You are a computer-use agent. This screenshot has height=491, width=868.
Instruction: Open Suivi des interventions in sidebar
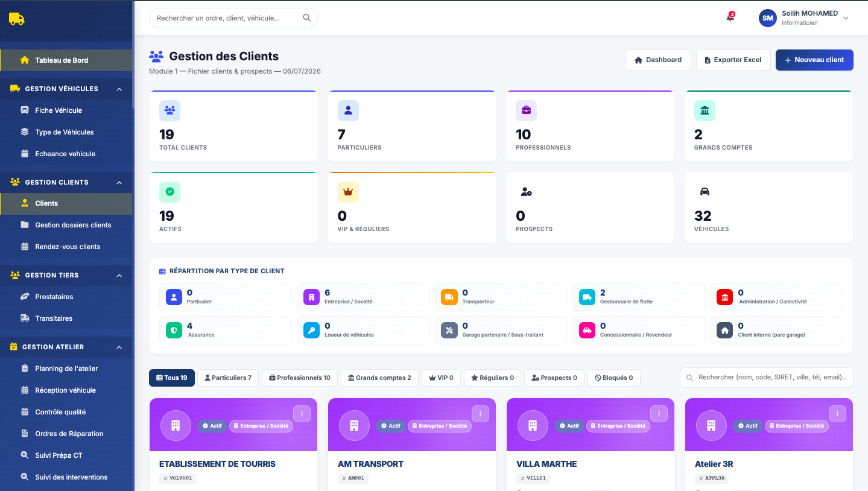pyautogui.click(x=66, y=477)
